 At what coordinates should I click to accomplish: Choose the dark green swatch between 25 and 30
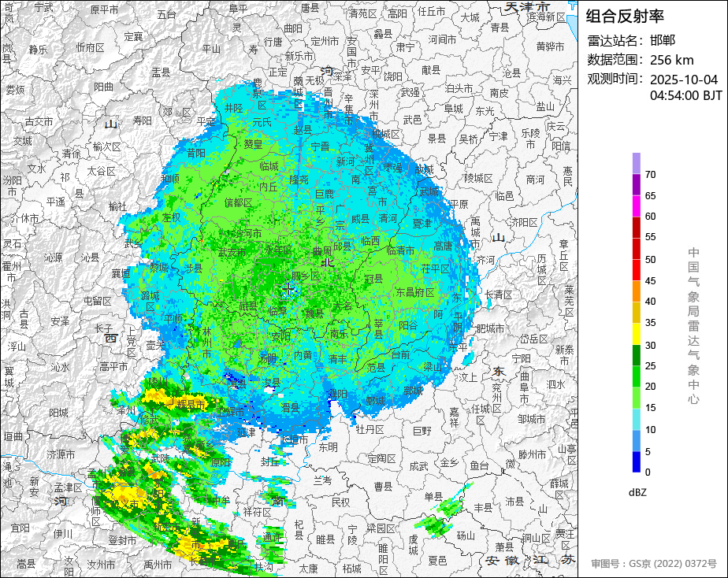click(637, 355)
